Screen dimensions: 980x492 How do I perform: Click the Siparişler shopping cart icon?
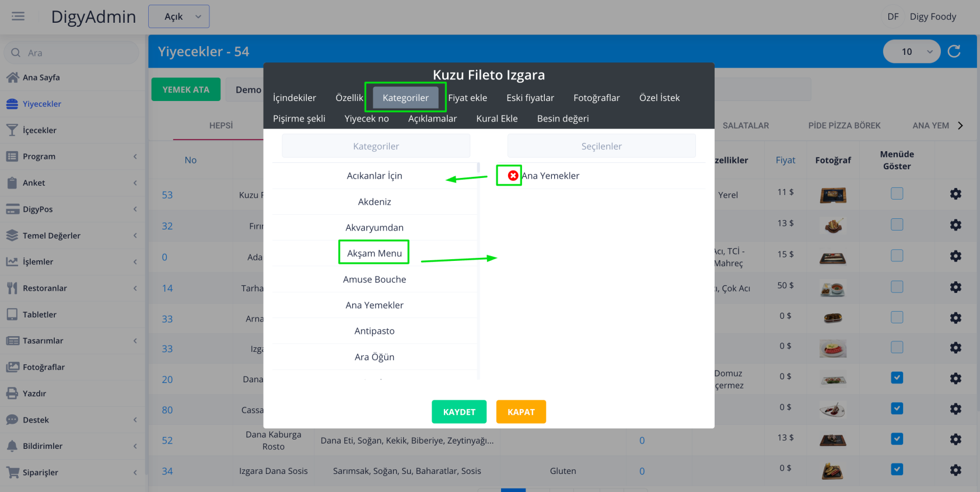(x=12, y=472)
